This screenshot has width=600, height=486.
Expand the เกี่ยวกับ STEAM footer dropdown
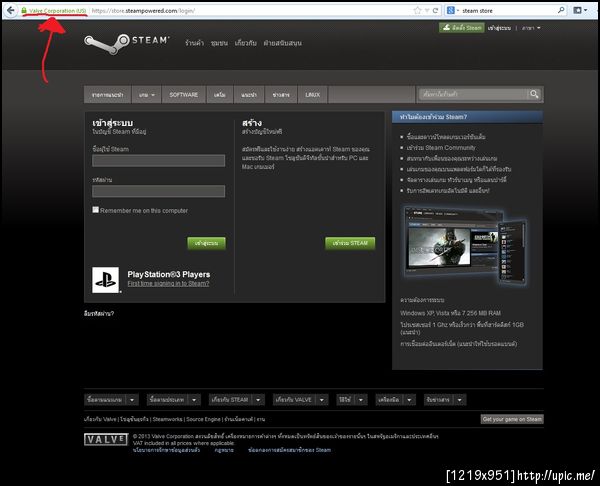(x=258, y=400)
